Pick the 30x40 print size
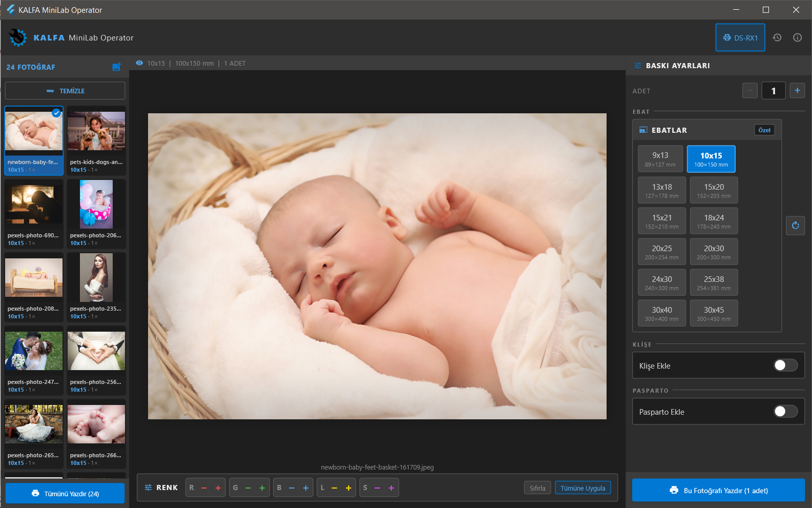This screenshot has height=508, width=812. click(x=662, y=313)
